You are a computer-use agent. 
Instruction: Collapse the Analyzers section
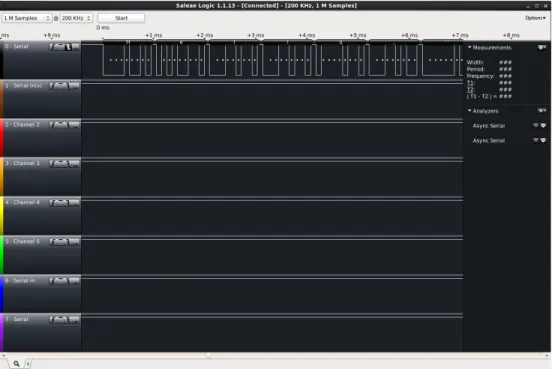click(470, 111)
